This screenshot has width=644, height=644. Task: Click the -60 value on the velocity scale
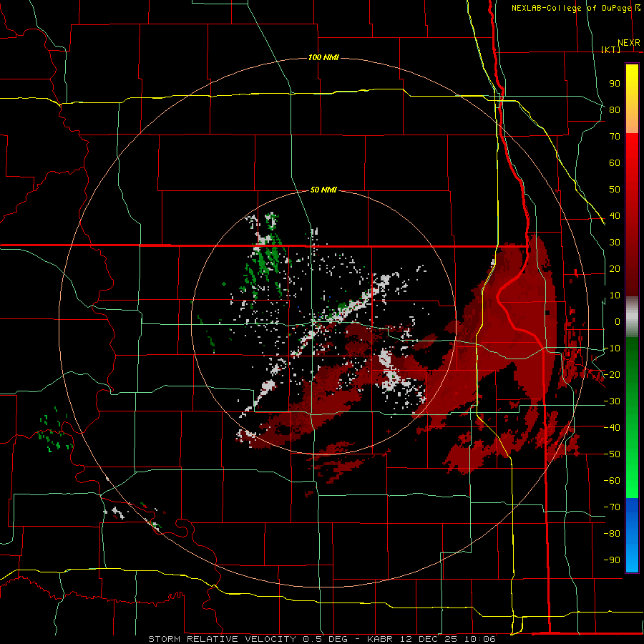(612, 481)
